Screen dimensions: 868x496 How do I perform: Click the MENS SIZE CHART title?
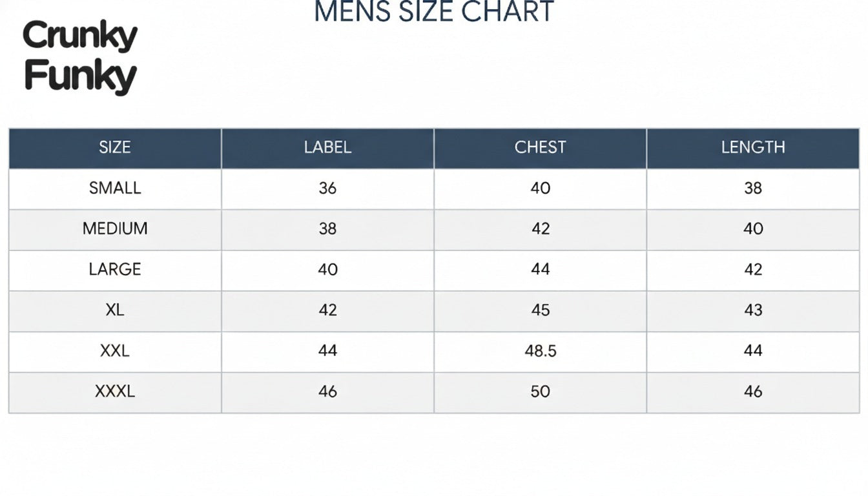click(x=434, y=12)
